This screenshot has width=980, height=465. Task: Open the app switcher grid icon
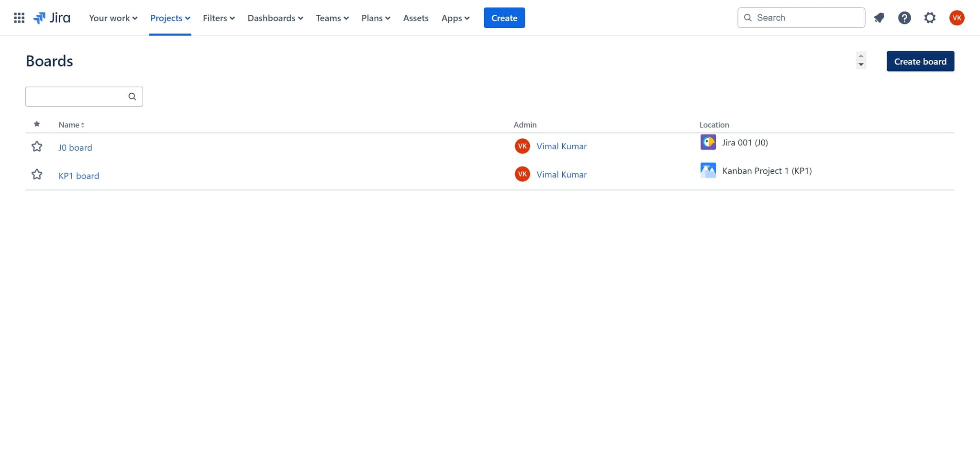19,18
